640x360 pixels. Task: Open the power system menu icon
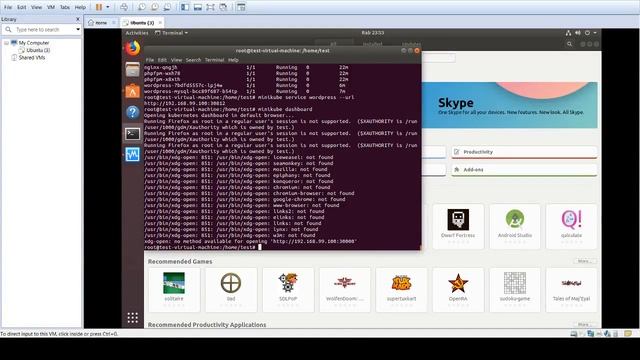(x=587, y=33)
